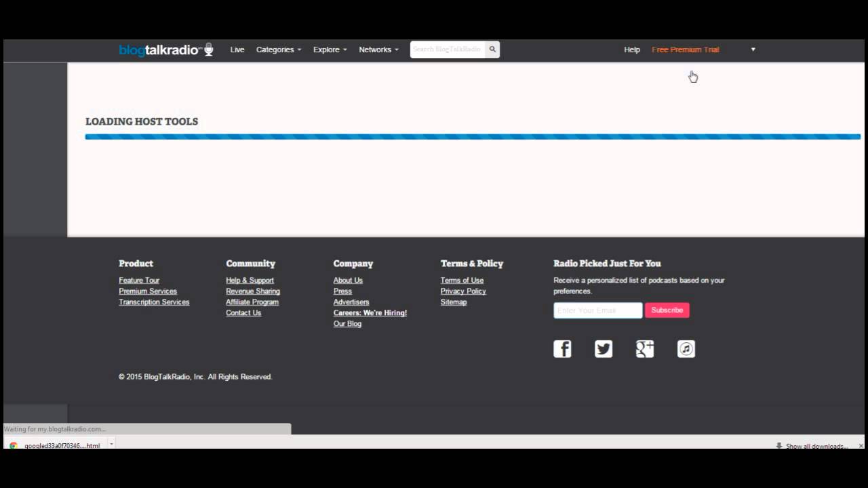Screen dimensions: 868x488
Task: Open the Our Blog link
Action: click(x=347, y=324)
